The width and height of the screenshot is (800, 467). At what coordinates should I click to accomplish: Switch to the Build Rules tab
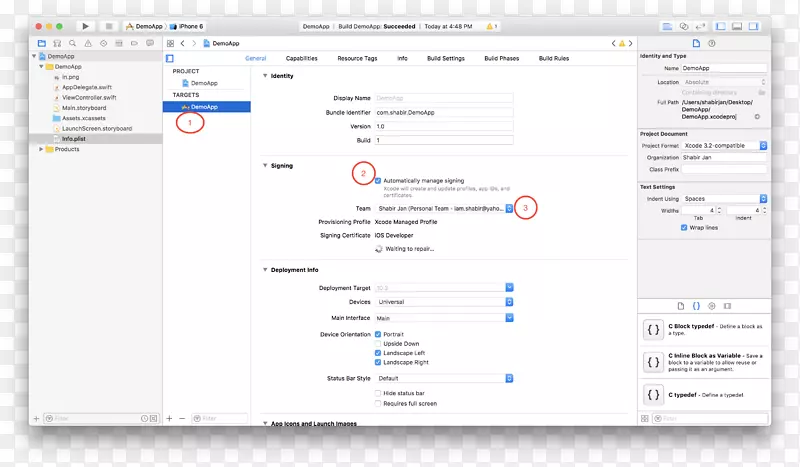[x=554, y=59]
